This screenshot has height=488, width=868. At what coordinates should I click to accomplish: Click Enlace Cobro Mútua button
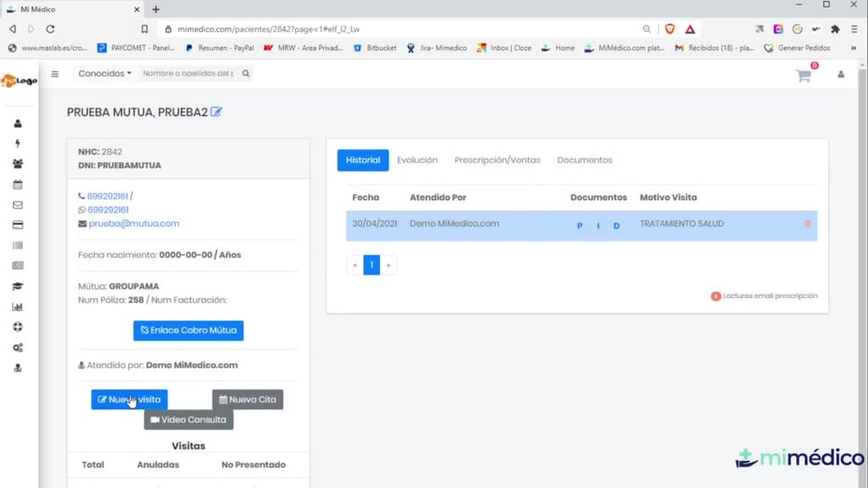[x=188, y=330]
